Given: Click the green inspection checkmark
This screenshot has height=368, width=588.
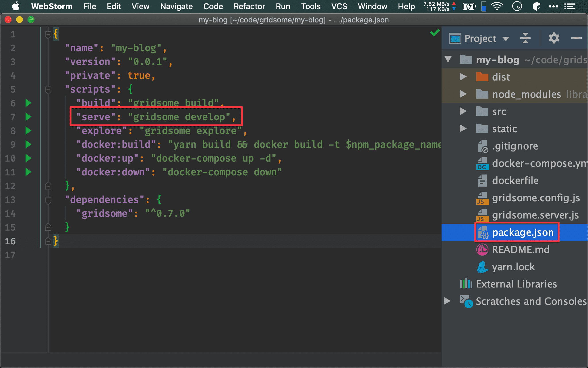Looking at the screenshot, I should click(x=435, y=33).
